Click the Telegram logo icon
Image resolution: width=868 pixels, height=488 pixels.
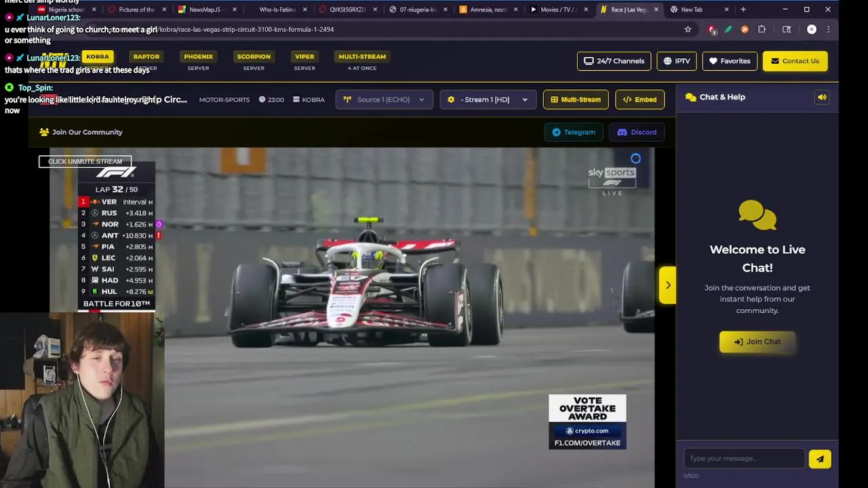(556, 132)
